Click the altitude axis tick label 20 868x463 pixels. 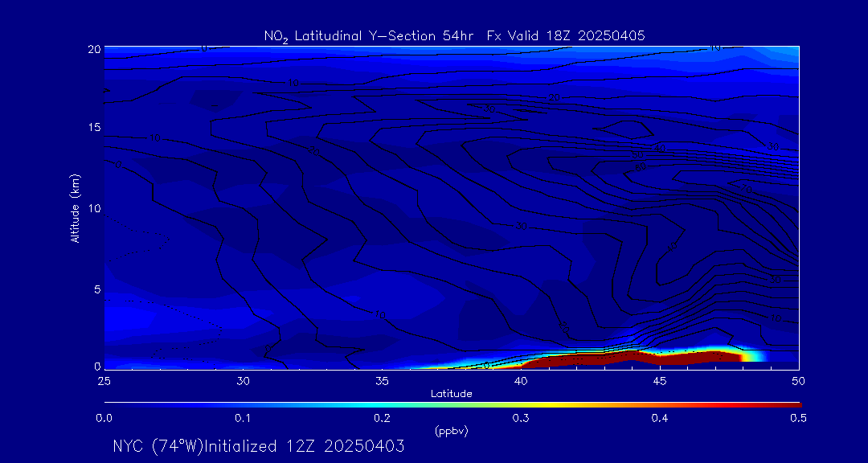pos(95,49)
